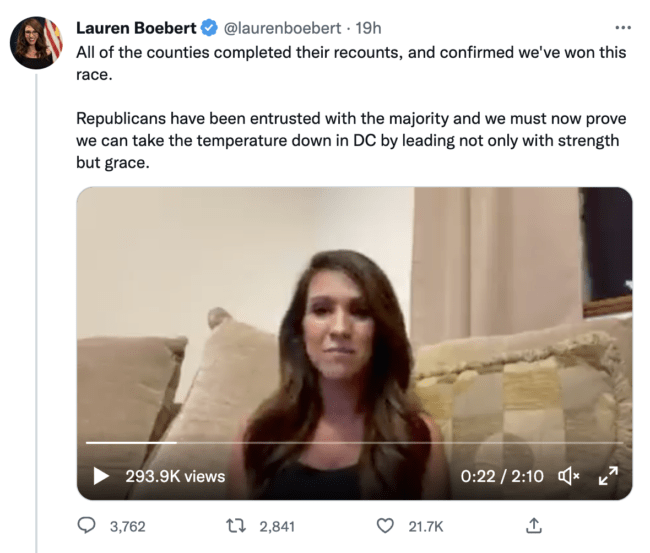Click the video progress bar
The image size is (650, 553).
[354, 442]
